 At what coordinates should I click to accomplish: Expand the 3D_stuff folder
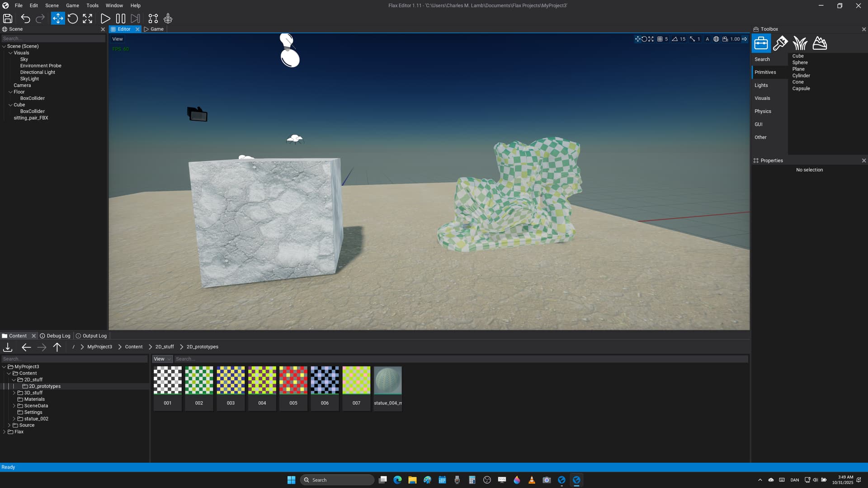point(14,393)
